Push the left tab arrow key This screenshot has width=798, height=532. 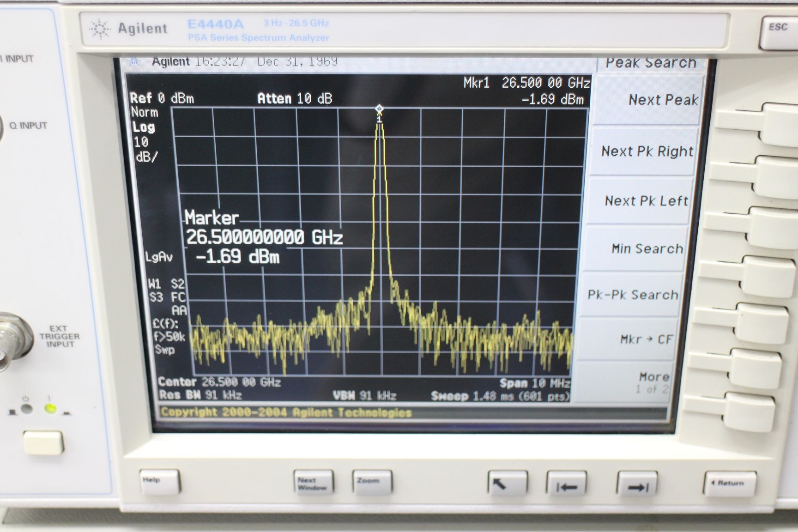coord(567,484)
